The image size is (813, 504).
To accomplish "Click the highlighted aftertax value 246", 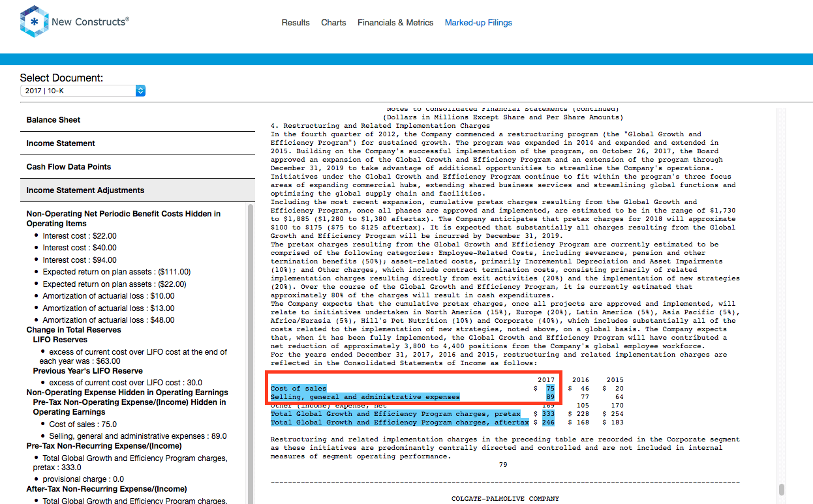I will point(548,422).
